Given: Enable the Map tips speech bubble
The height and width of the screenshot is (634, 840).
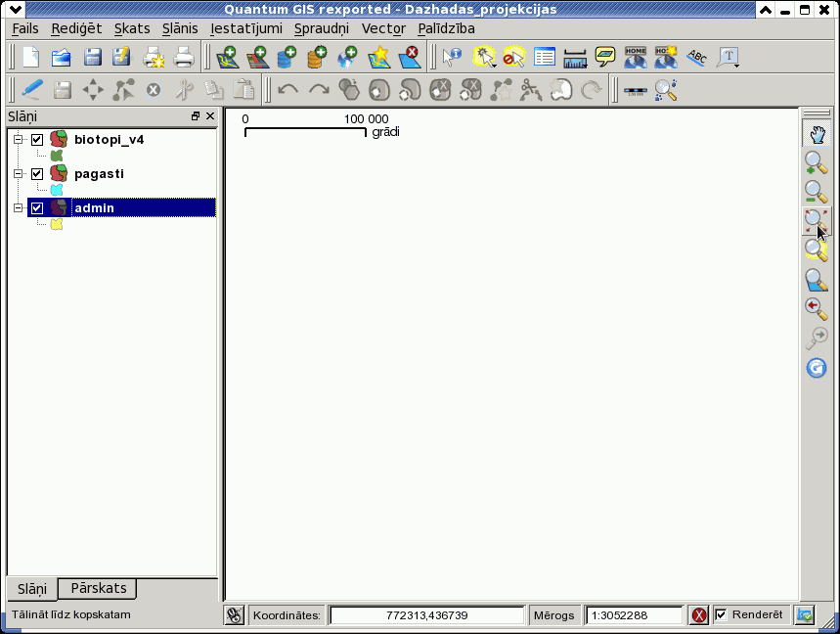Looking at the screenshot, I should 605,57.
